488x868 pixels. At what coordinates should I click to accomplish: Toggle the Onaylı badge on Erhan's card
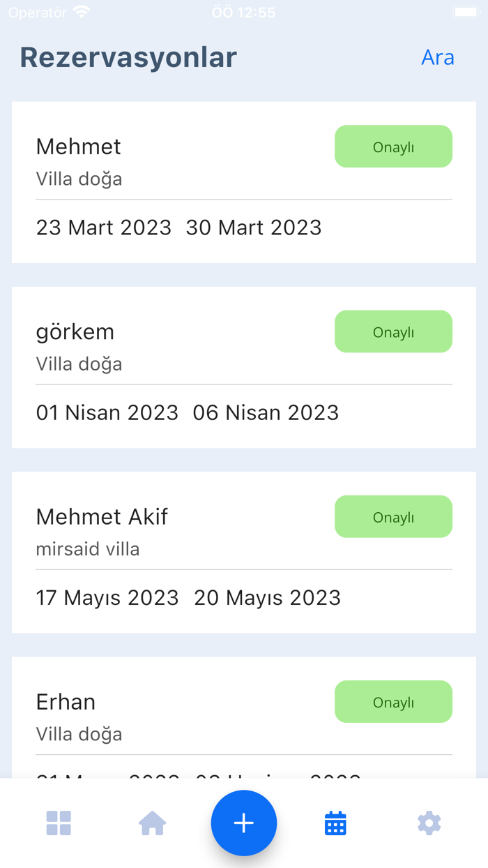[393, 701]
